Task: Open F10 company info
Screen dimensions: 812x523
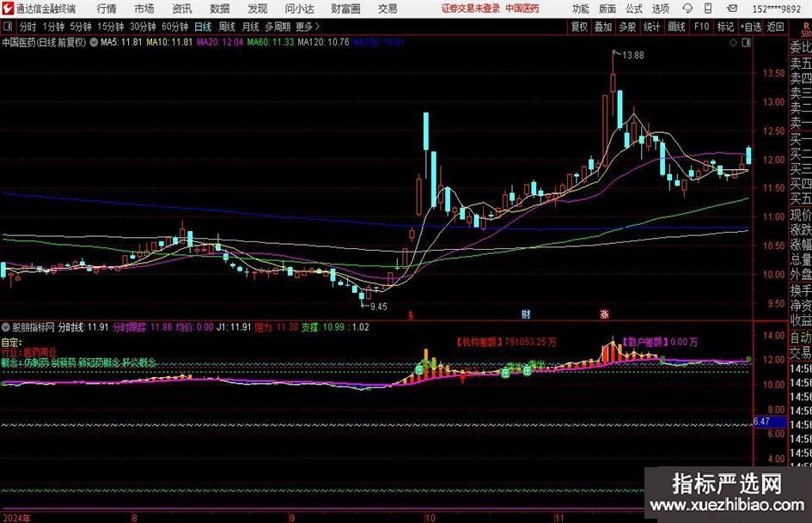Action: (702, 27)
